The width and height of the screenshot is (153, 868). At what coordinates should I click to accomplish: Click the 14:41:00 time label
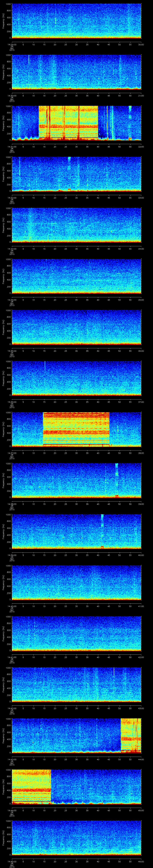tap(12, 657)
